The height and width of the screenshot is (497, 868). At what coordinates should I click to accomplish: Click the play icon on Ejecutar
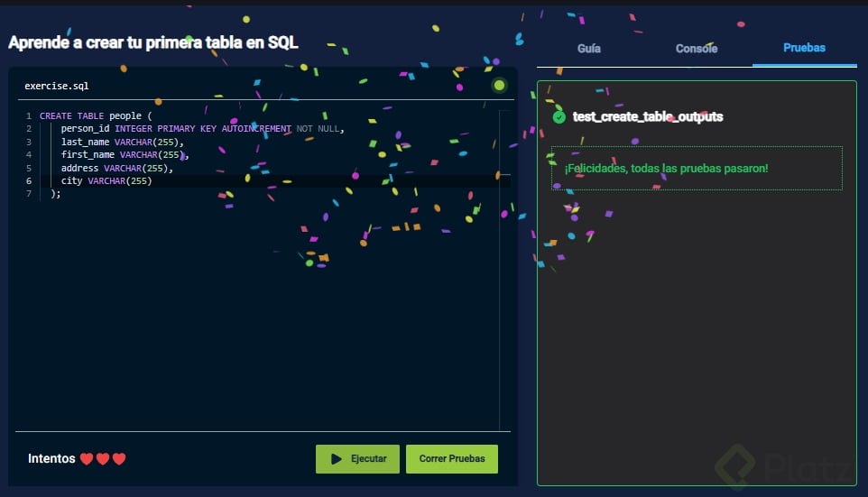336,459
